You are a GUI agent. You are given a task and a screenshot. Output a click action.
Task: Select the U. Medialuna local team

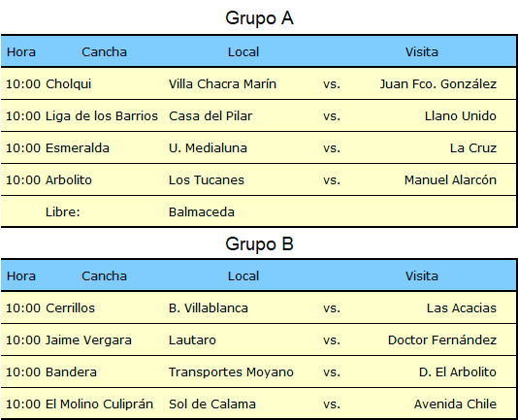(x=208, y=148)
